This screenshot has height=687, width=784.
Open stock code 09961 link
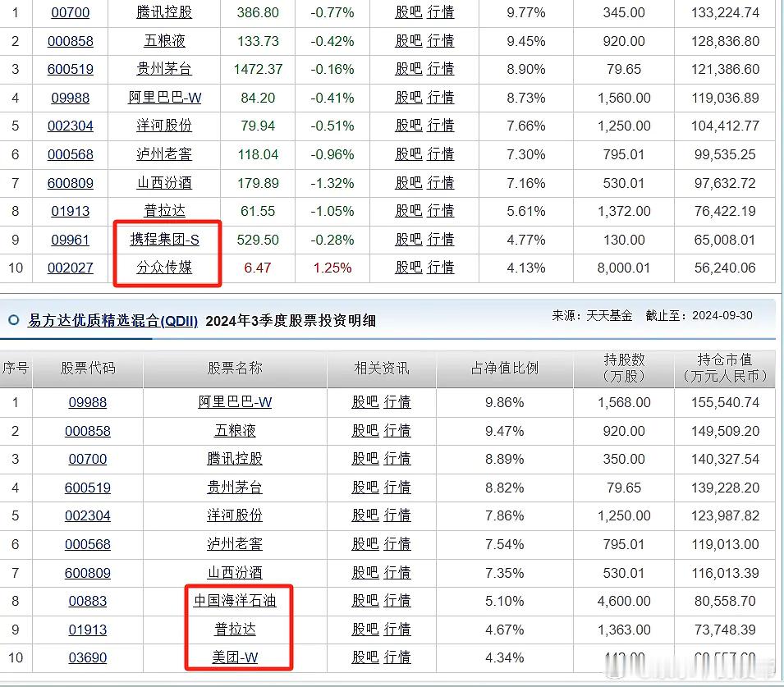point(71,240)
